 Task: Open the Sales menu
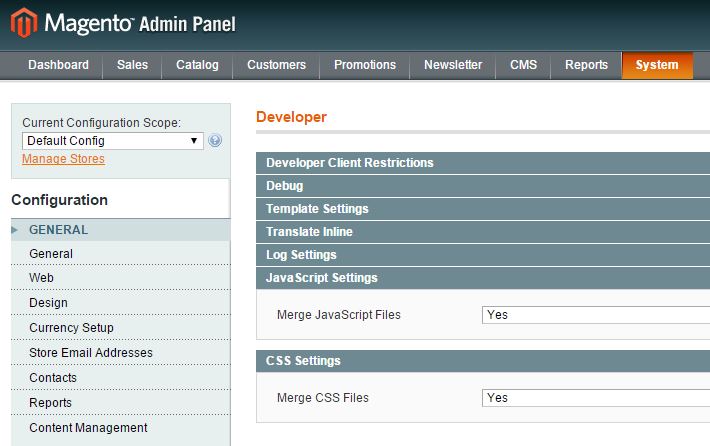point(132,65)
